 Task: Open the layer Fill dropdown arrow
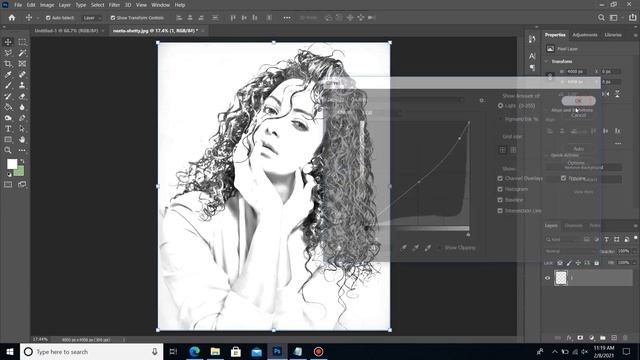[633, 263]
